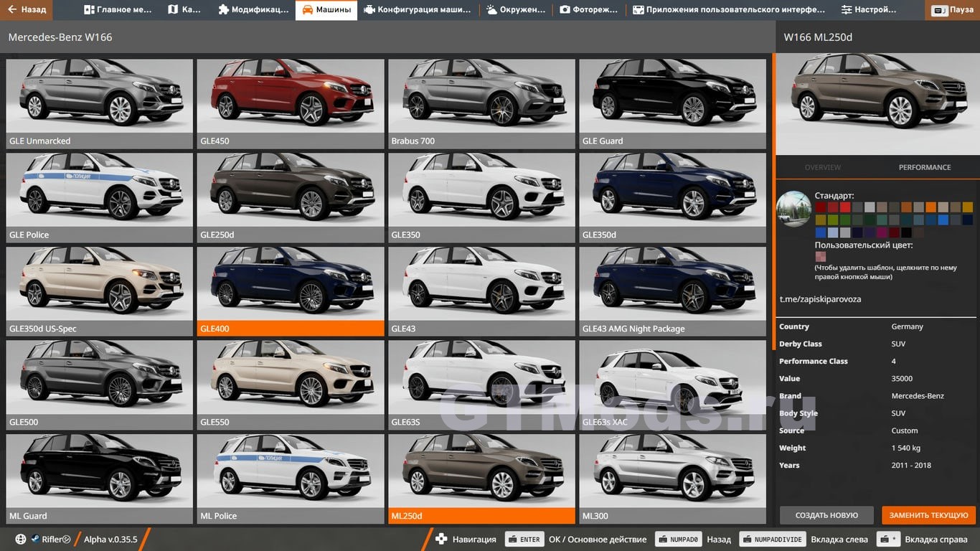The image size is (980, 551).
Task: Click the Value figure 35000
Action: (x=902, y=379)
